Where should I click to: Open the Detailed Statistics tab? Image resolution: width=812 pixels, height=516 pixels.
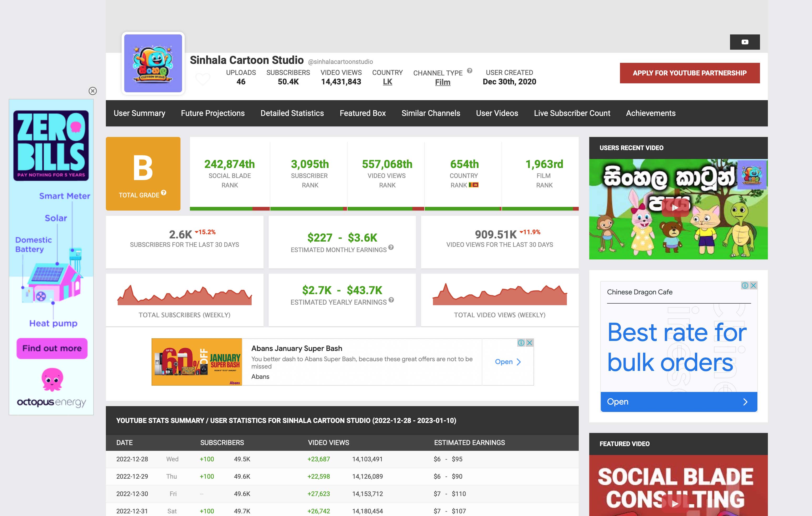[x=292, y=113]
